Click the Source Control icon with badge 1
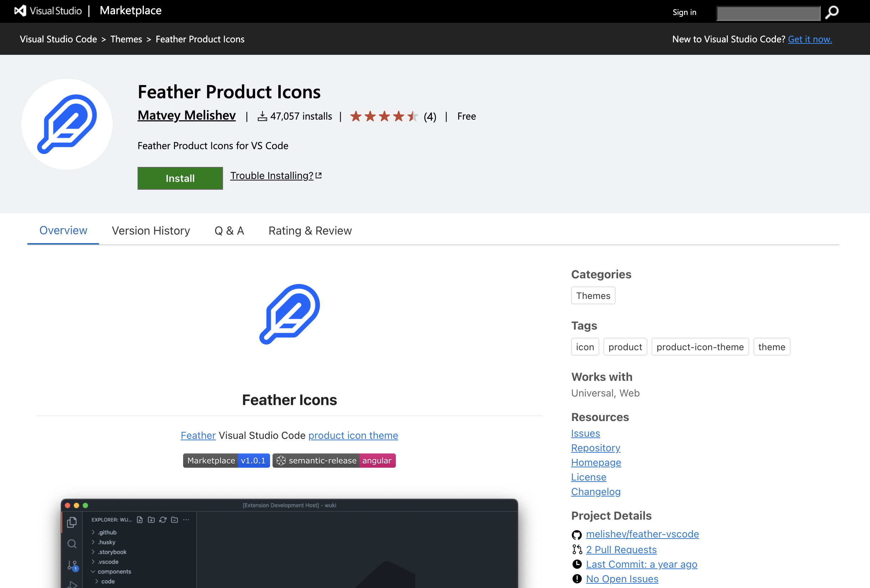 [72, 566]
